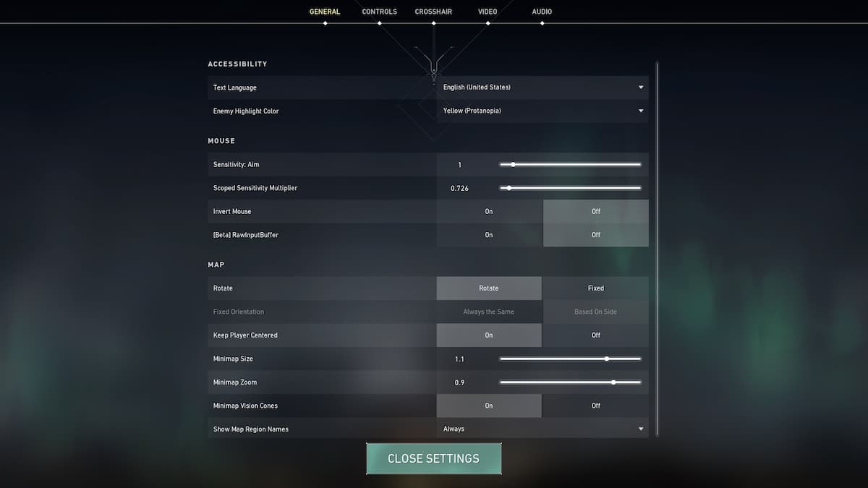This screenshot has height=488, width=868.
Task: Expand the Show Map Region Names dropdown
Action: click(542, 429)
